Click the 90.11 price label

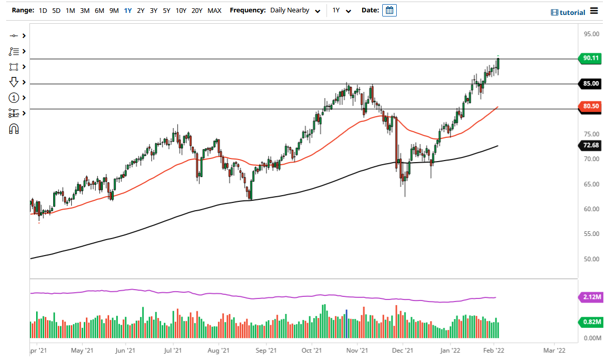590,58
